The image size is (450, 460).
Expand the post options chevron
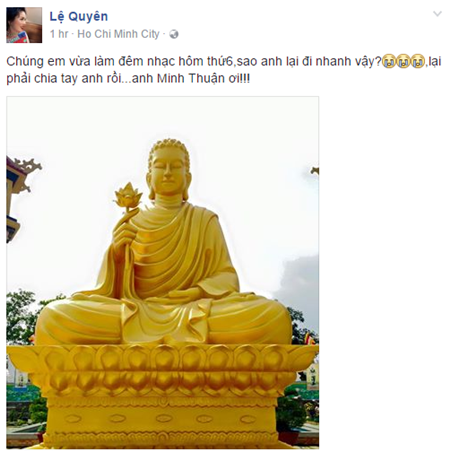click(x=437, y=14)
